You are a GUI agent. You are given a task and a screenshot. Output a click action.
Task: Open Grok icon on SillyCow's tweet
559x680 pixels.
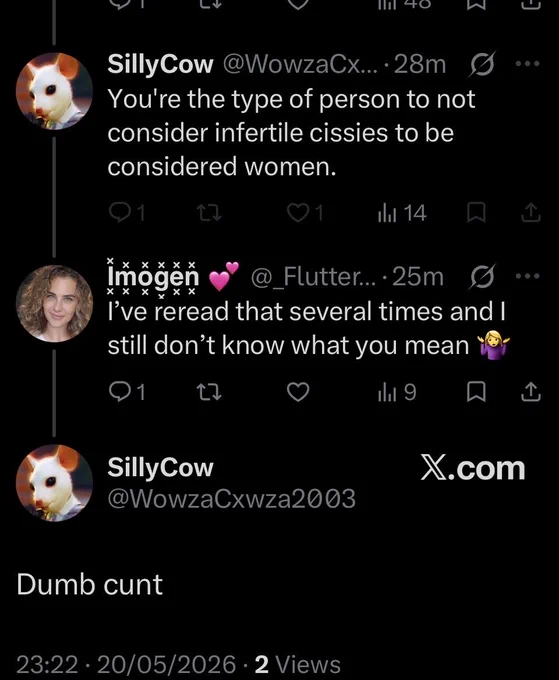point(482,65)
